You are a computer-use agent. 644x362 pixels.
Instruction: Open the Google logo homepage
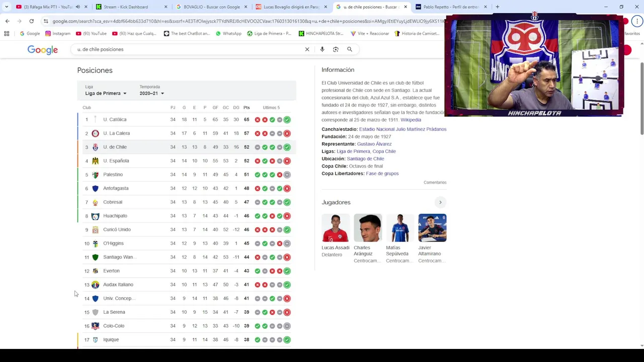tap(43, 50)
